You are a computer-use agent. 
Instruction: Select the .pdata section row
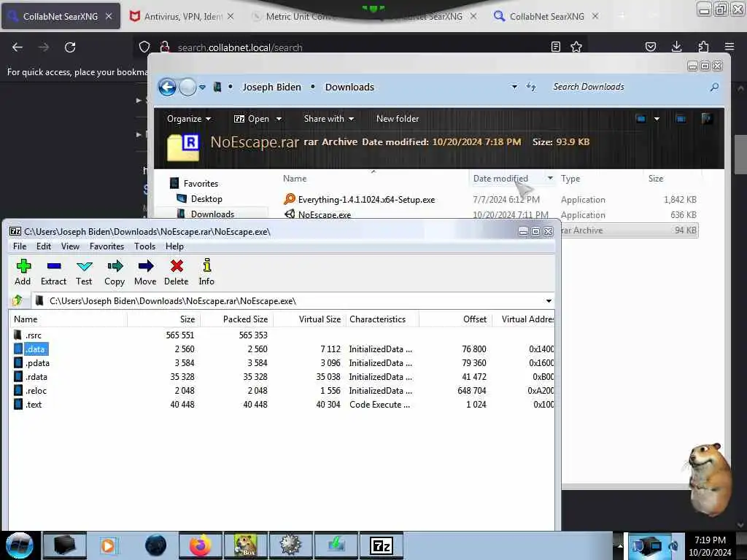point(281,363)
